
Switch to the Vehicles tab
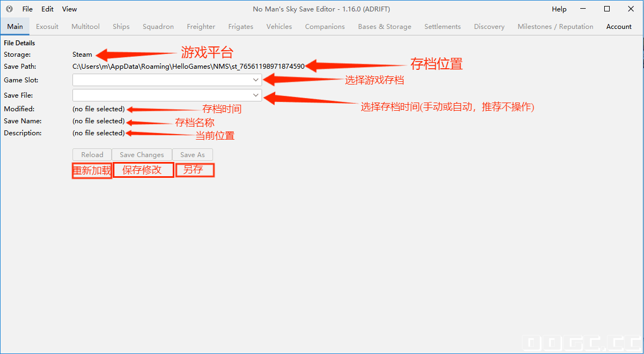280,27
